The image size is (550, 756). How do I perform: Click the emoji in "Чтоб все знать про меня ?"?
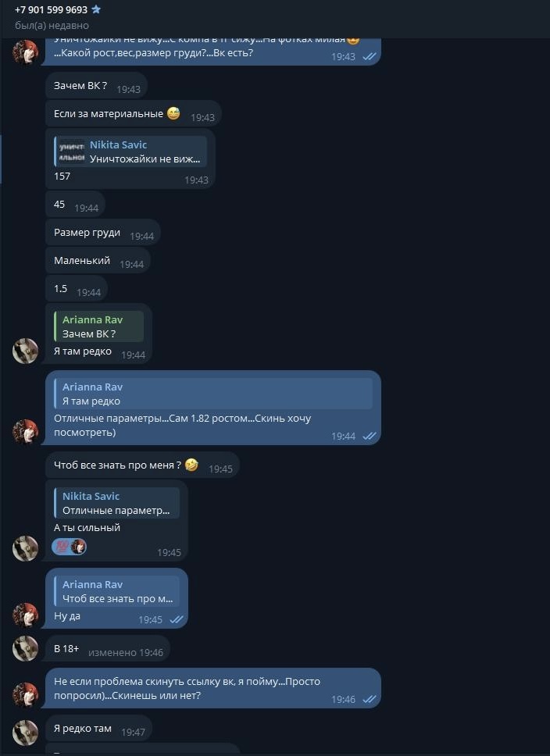tap(191, 465)
